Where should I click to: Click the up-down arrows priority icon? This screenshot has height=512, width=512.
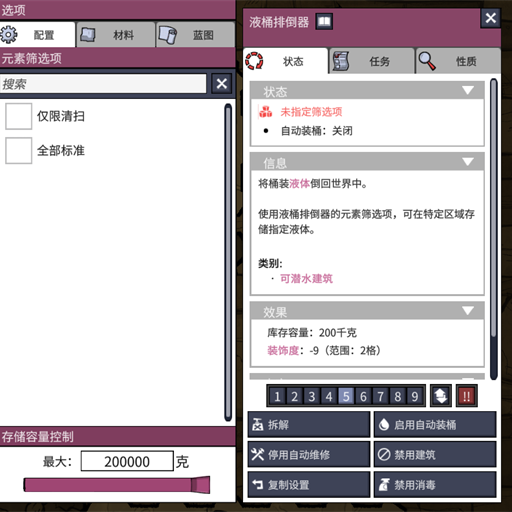[x=441, y=396]
